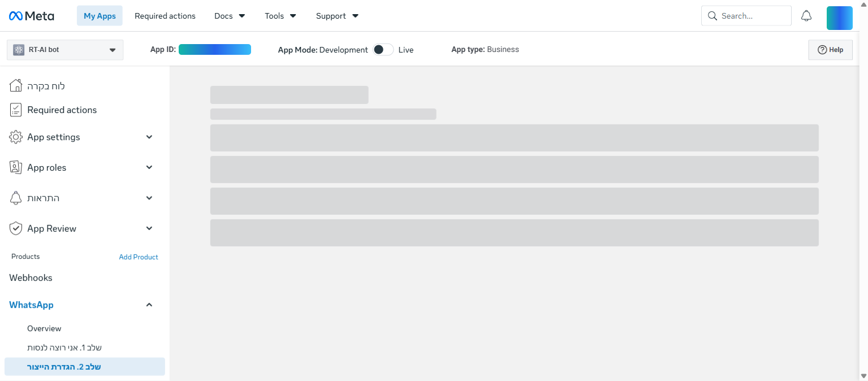Image resolution: width=868 pixels, height=381 pixels.
Task: Open the Support dropdown menu
Action: coord(337,16)
